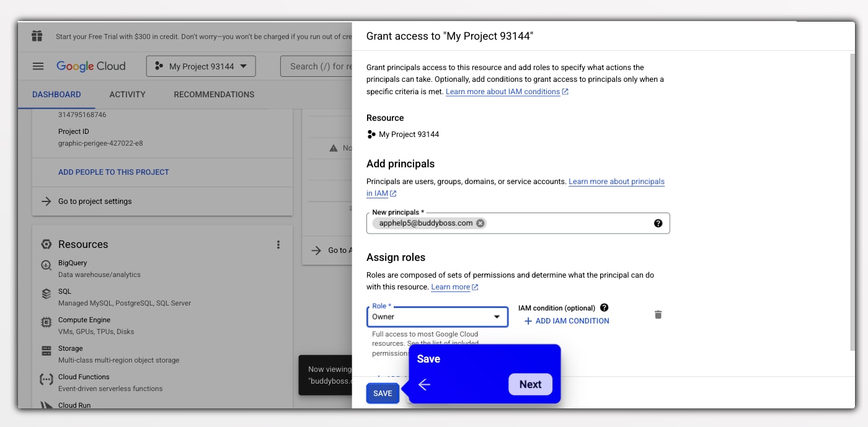Open Go to project settings link
868x427 pixels.
[x=95, y=201]
